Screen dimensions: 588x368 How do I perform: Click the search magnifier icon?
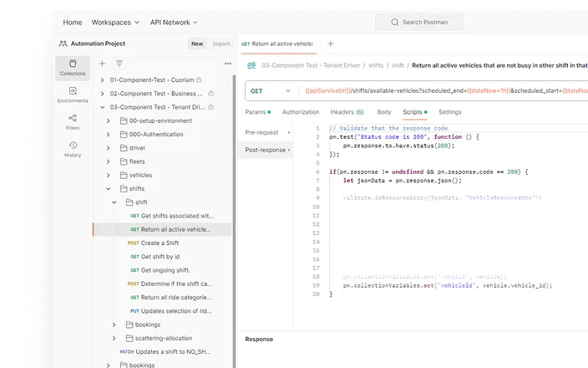tap(394, 22)
